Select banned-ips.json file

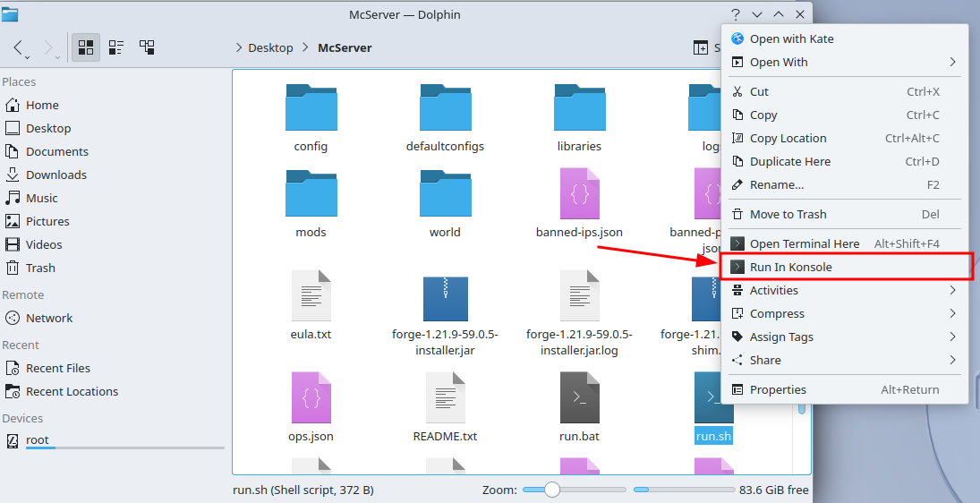click(579, 194)
